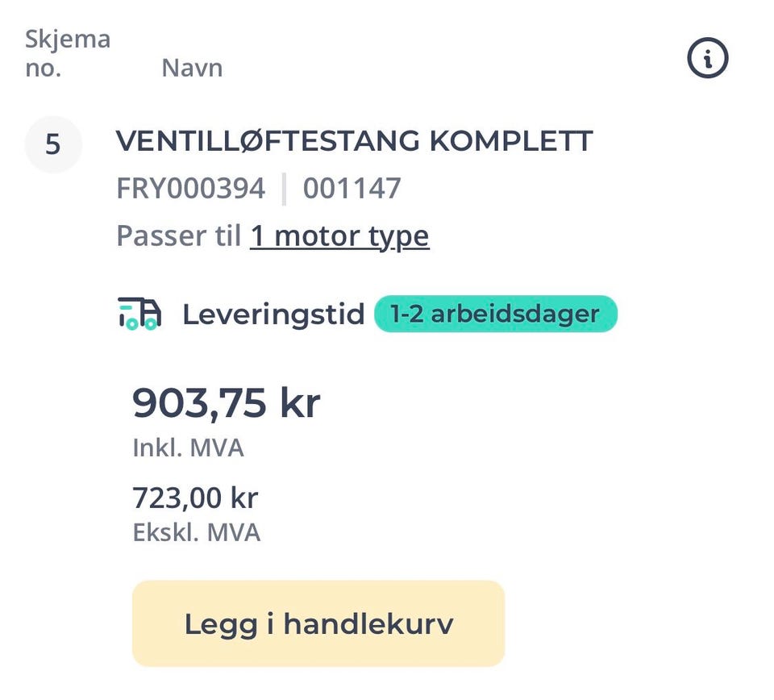
Task: Click the Navn column header
Action: click(x=192, y=68)
